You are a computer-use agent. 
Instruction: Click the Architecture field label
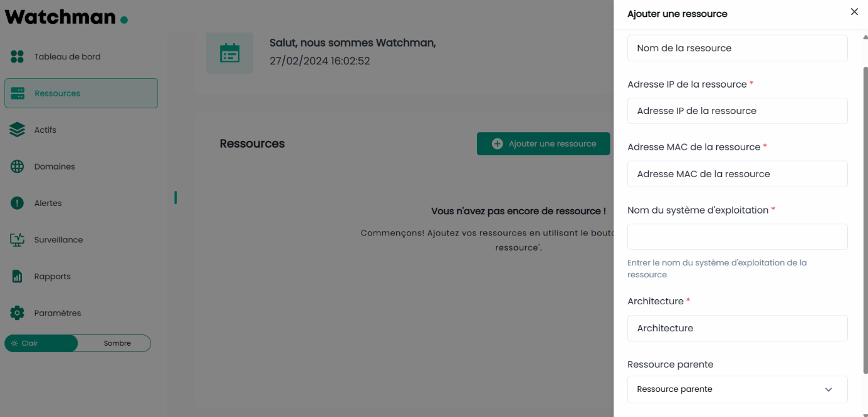pos(656,301)
